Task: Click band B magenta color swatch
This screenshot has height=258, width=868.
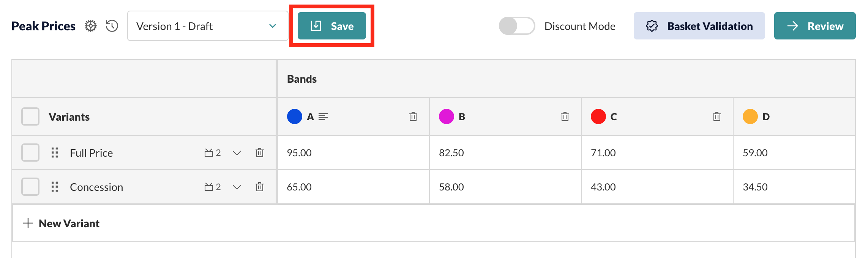Action: click(447, 116)
